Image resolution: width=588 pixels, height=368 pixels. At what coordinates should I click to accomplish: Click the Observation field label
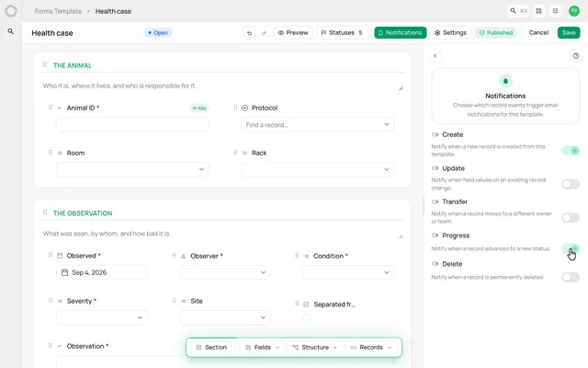point(85,346)
